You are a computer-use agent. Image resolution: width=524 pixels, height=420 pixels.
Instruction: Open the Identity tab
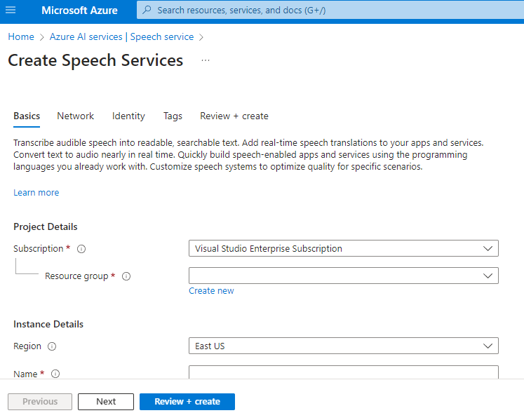point(128,116)
